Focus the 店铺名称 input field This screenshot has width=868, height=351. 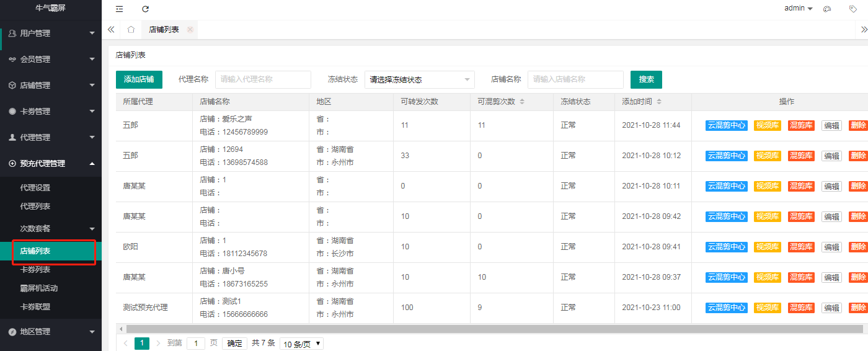[575, 79]
